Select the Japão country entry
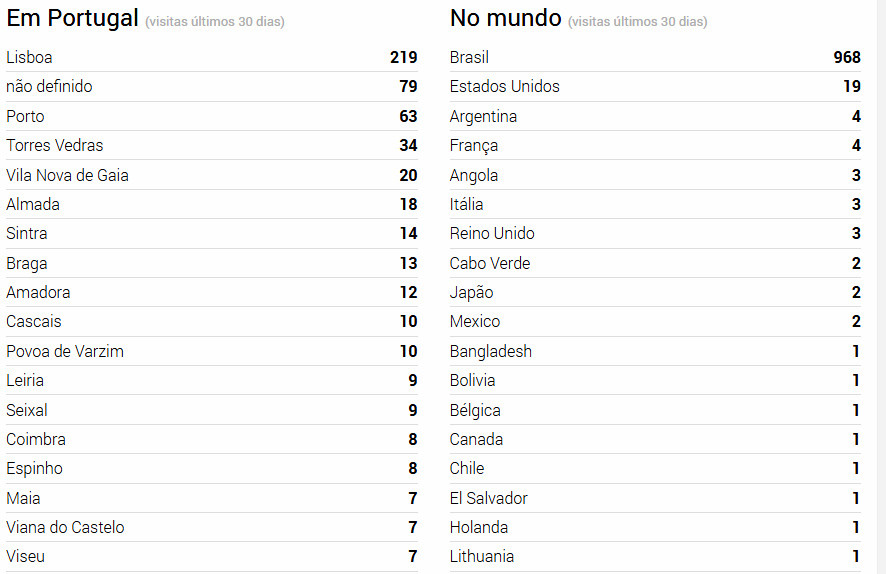Screen dimensions: 886x574 pos(472,293)
